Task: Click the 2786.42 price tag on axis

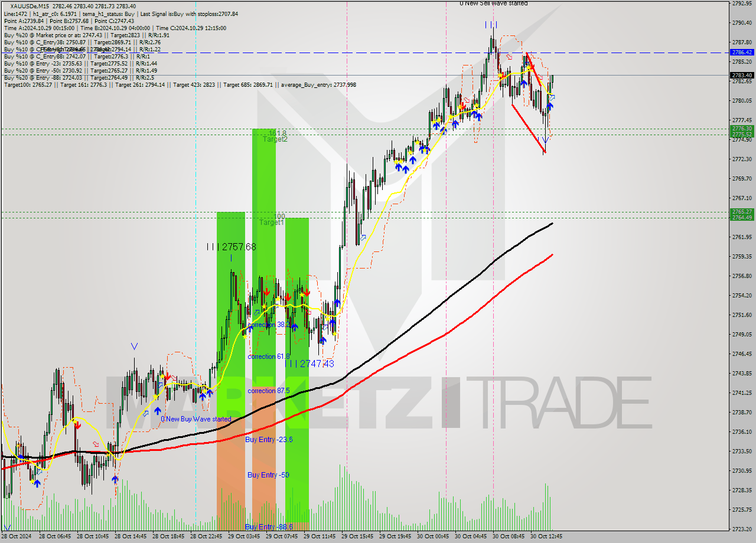Action: (x=742, y=53)
